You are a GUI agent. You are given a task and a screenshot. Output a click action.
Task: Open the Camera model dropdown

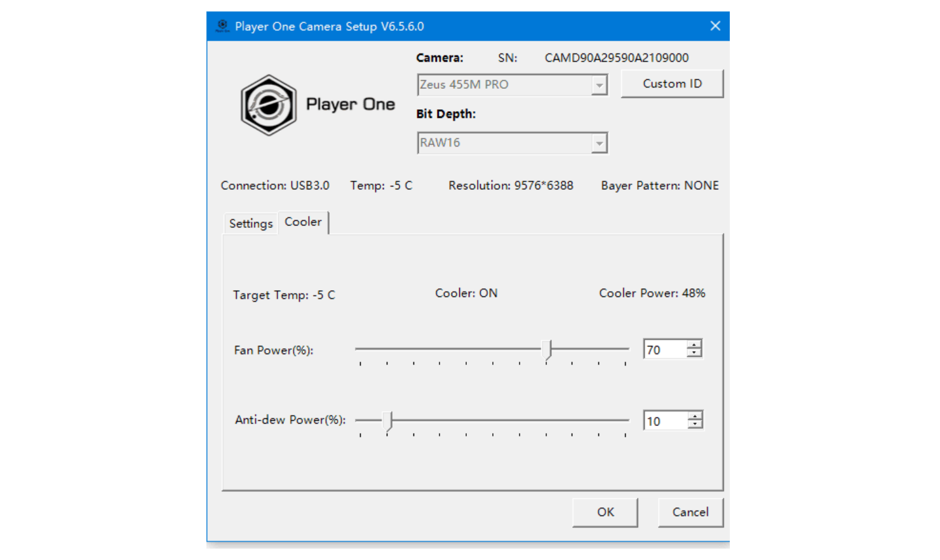click(x=512, y=84)
